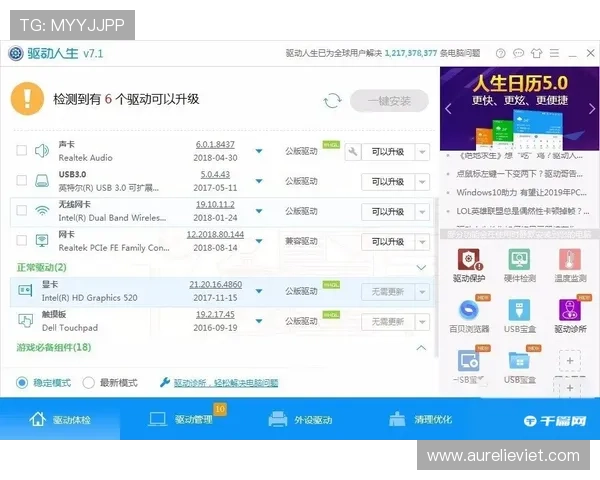Select 最新模式 radio button
This screenshot has width=600, height=480.
88,382
